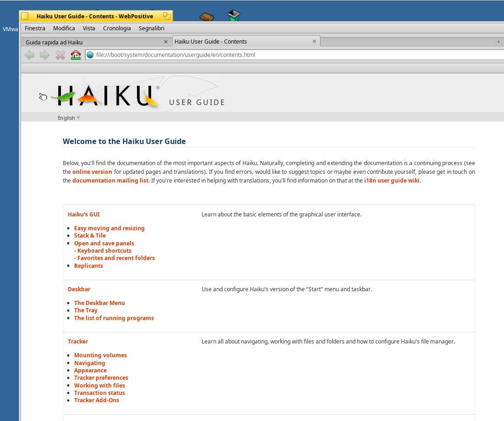Click the Welcome to the Haiku User Guide heading

point(124,141)
